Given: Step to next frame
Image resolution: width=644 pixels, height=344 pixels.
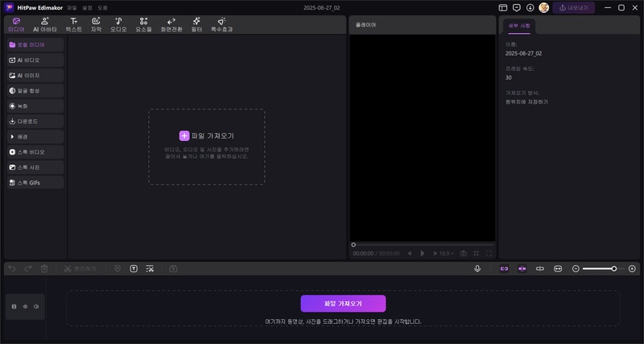Looking at the screenshot, I should click(x=435, y=254).
